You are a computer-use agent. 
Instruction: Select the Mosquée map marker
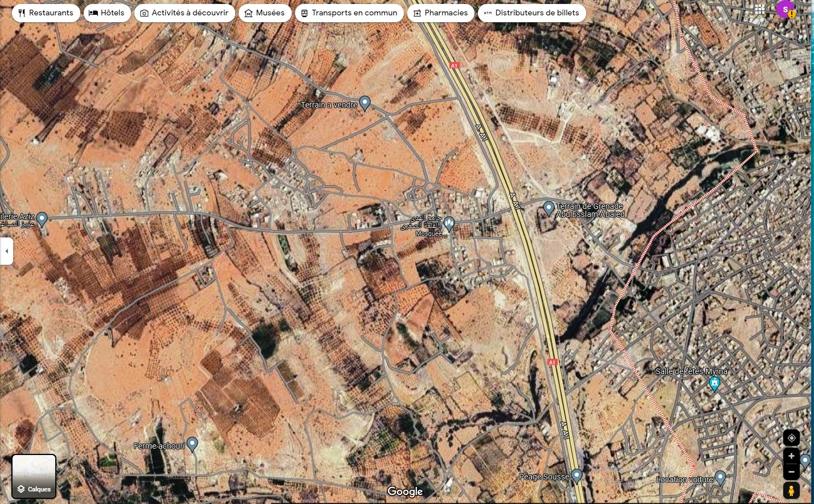click(449, 223)
